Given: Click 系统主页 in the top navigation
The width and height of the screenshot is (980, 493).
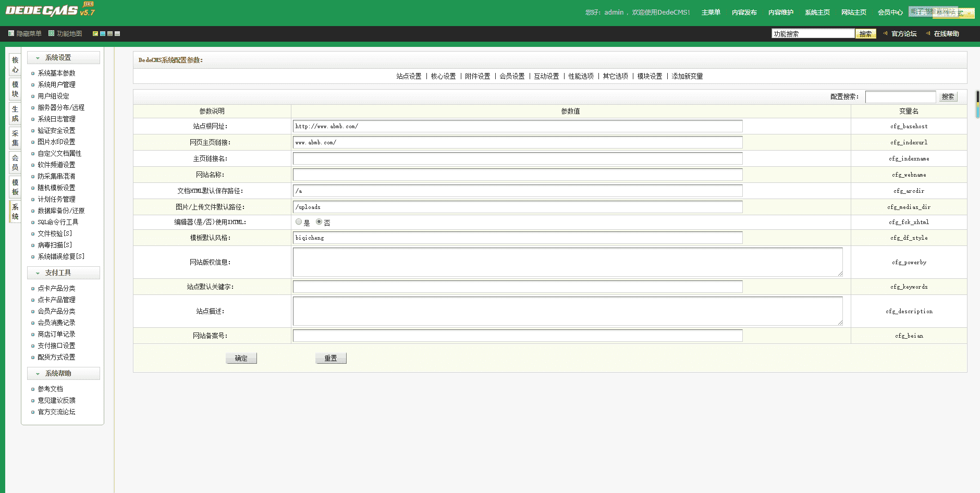Looking at the screenshot, I should (x=817, y=13).
